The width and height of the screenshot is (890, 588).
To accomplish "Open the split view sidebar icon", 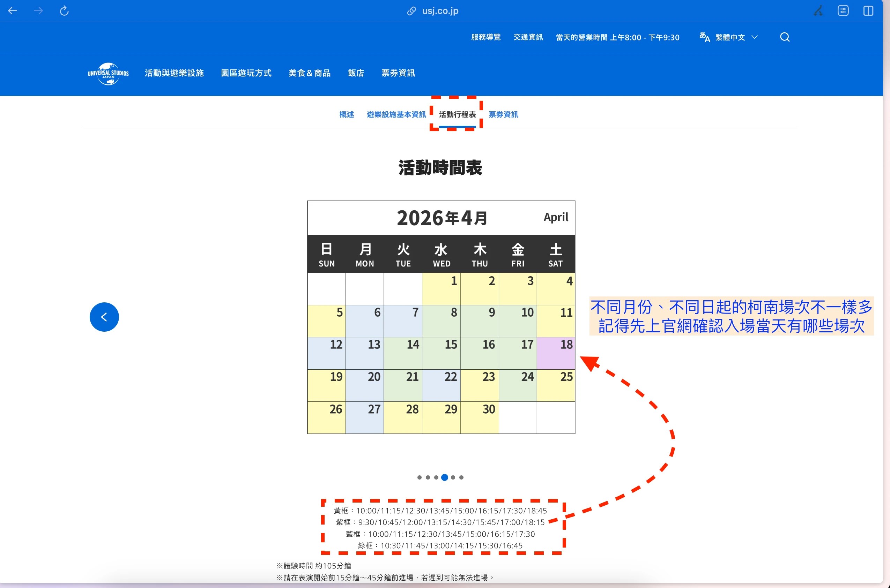I will tap(868, 11).
